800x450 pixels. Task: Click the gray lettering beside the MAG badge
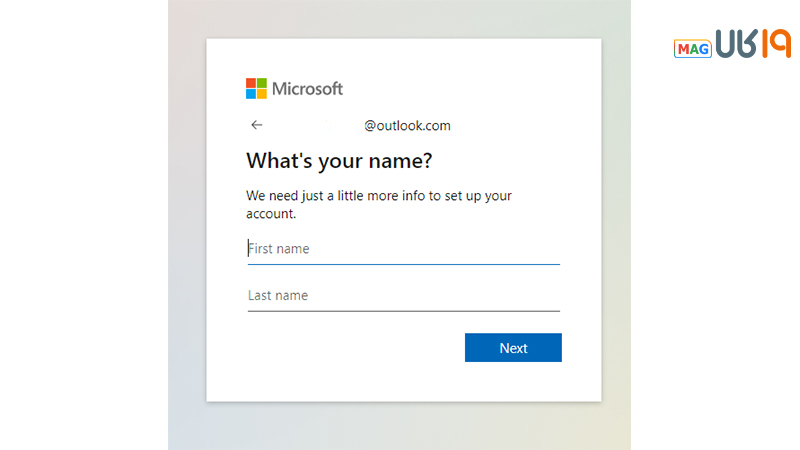[x=735, y=44]
